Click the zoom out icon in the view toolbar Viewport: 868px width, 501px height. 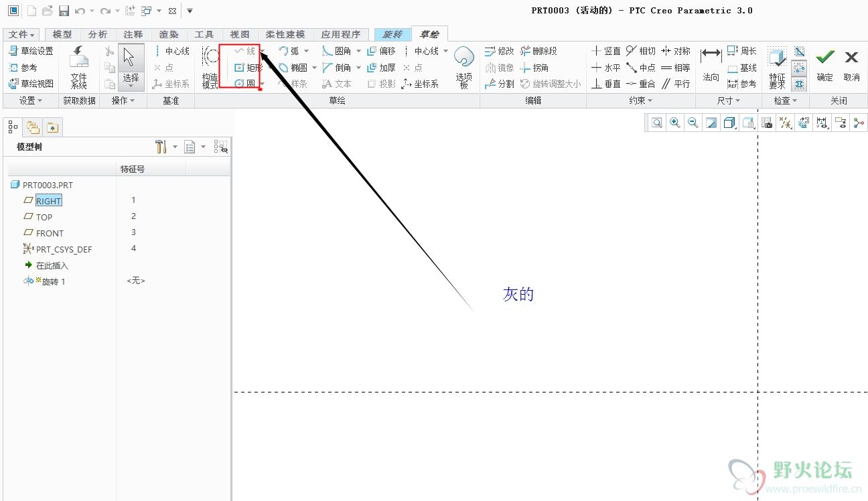point(693,123)
